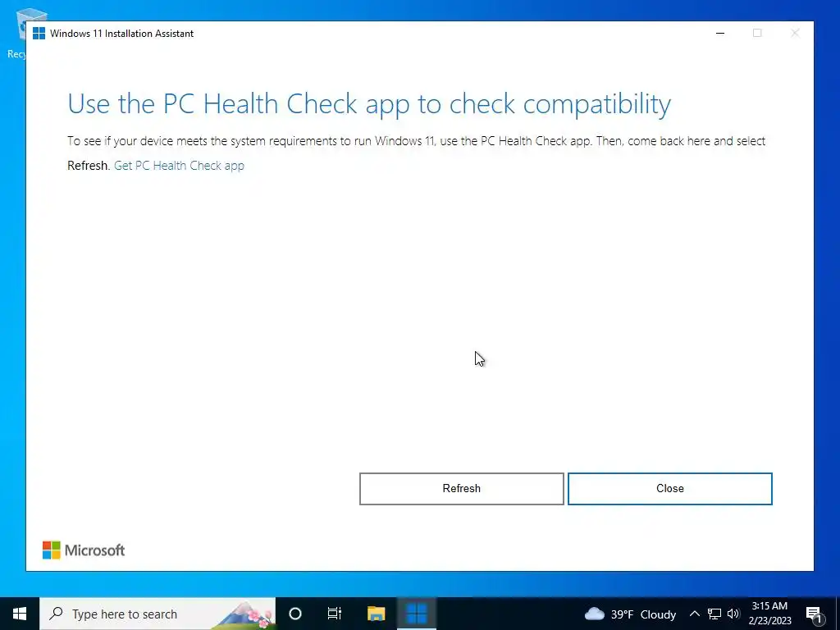Focus the Type here to search box

click(157, 614)
